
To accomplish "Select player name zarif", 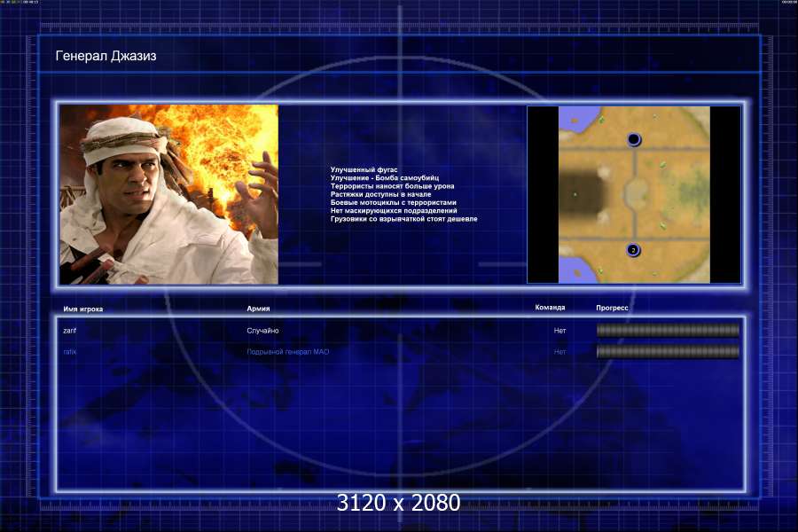I will pyautogui.click(x=71, y=331).
